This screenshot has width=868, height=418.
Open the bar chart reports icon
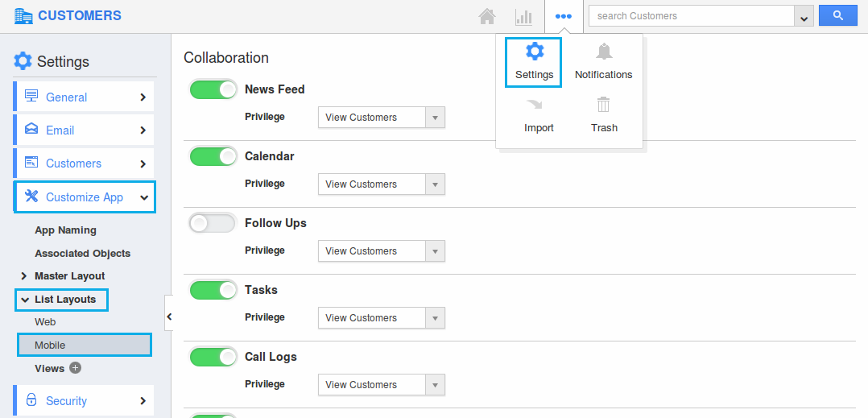523,16
